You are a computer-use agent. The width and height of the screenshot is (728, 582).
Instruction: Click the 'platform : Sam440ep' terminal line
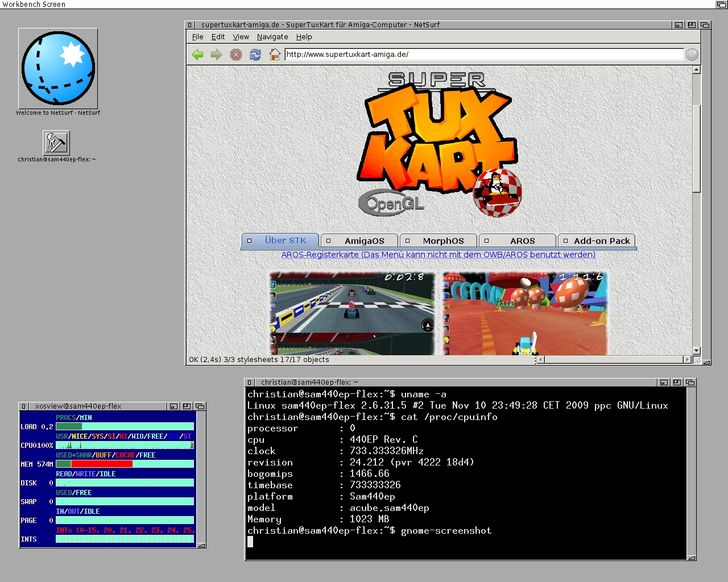click(321, 497)
